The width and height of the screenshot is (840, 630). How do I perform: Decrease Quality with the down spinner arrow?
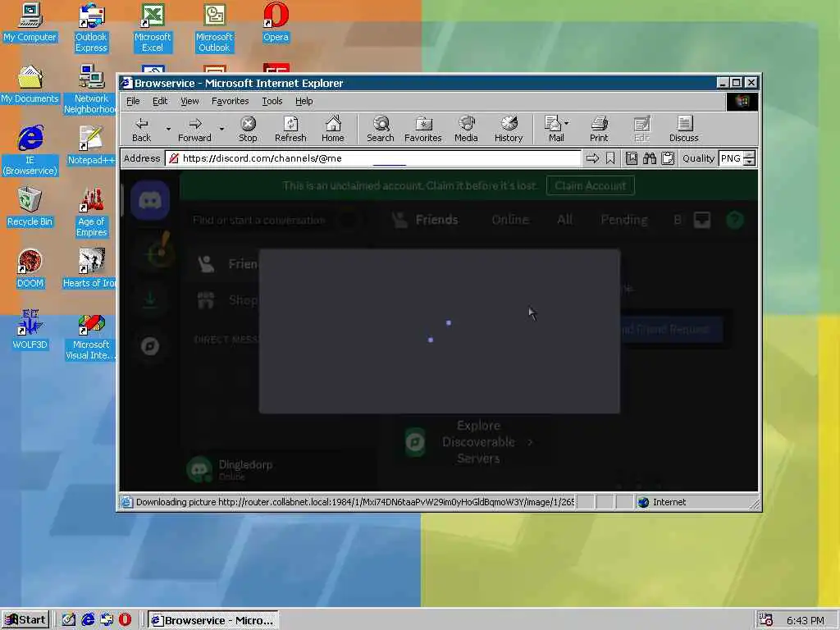click(750, 162)
